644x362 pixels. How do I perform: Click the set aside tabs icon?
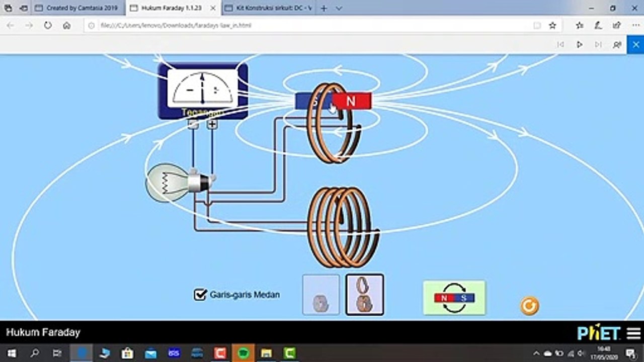click(23, 8)
